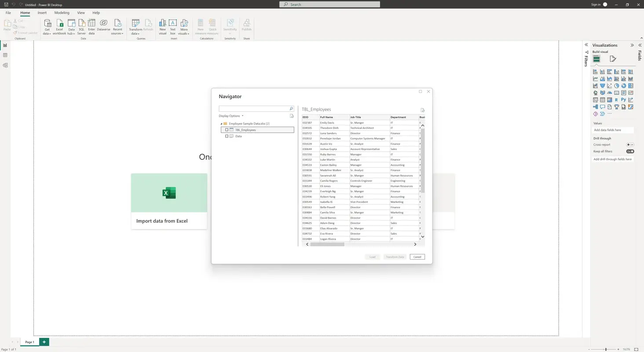Click the Dataverse connector icon

[x=103, y=26]
